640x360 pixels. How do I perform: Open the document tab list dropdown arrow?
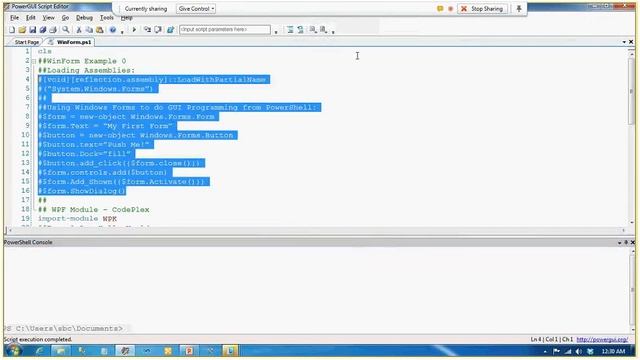pyautogui.click(x=624, y=42)
